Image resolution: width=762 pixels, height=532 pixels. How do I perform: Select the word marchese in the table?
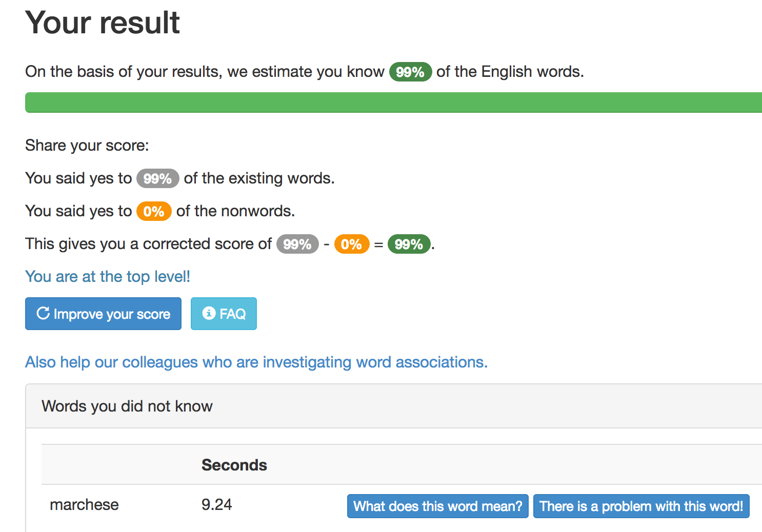[x=84, y=505]
